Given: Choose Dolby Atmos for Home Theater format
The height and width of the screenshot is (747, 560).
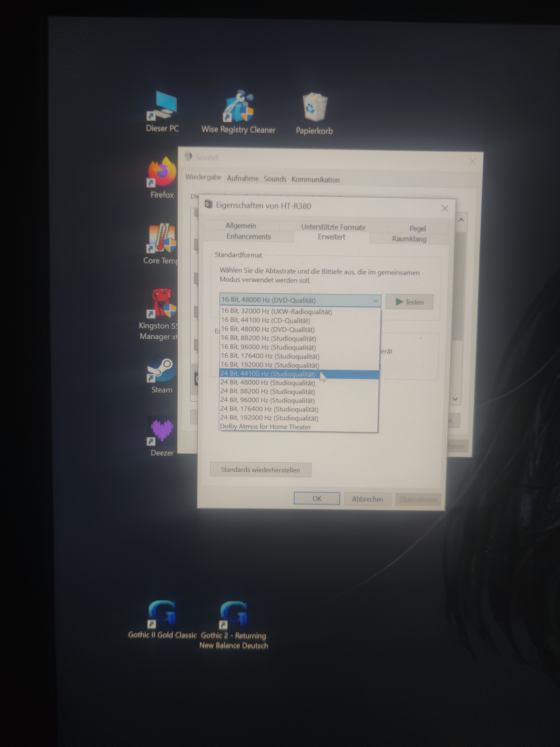Looking at the screenshot, I should pyautogui.click(x=265, y=427).
